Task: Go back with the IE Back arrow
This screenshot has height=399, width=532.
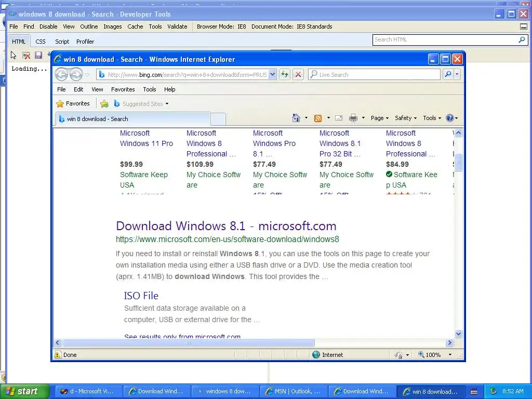Action: point(61,74)
